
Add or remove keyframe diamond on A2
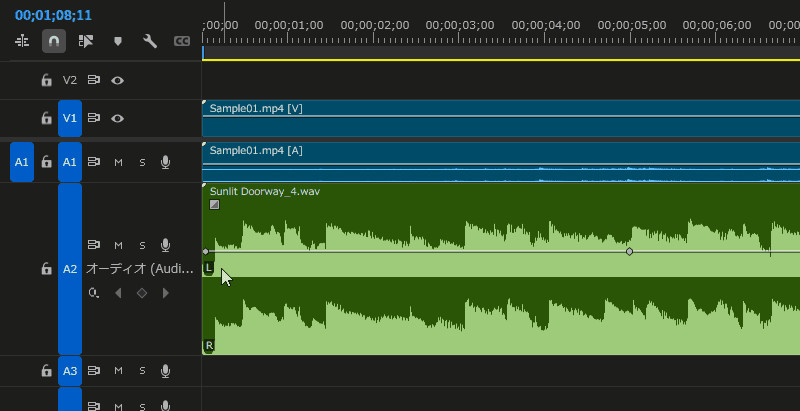pos(142,293)
